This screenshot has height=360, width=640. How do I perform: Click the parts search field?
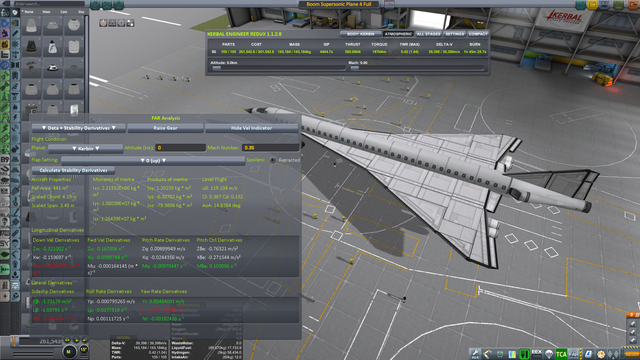[48, 4]
